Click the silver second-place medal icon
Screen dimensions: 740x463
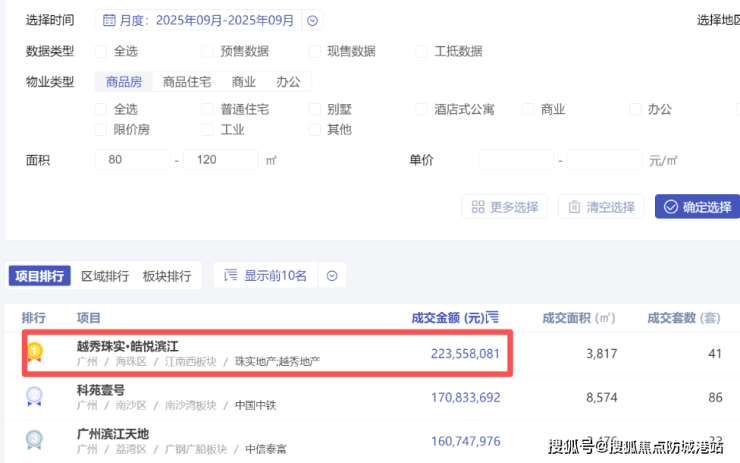(x=34, y=396)
